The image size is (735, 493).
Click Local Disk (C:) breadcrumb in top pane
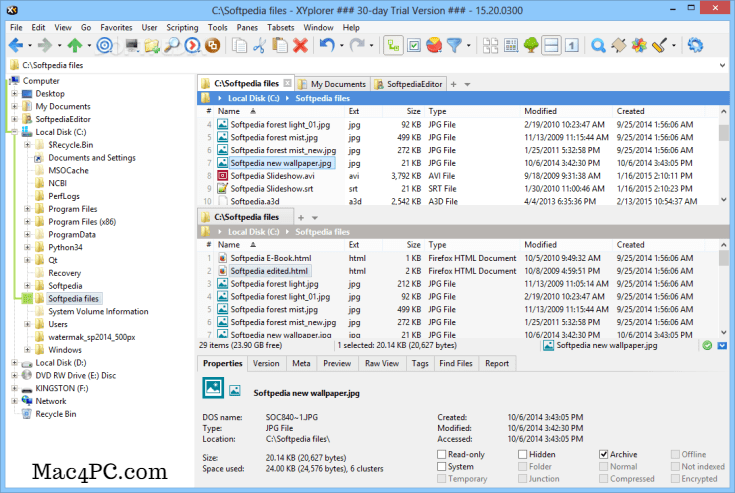(253, 98)
